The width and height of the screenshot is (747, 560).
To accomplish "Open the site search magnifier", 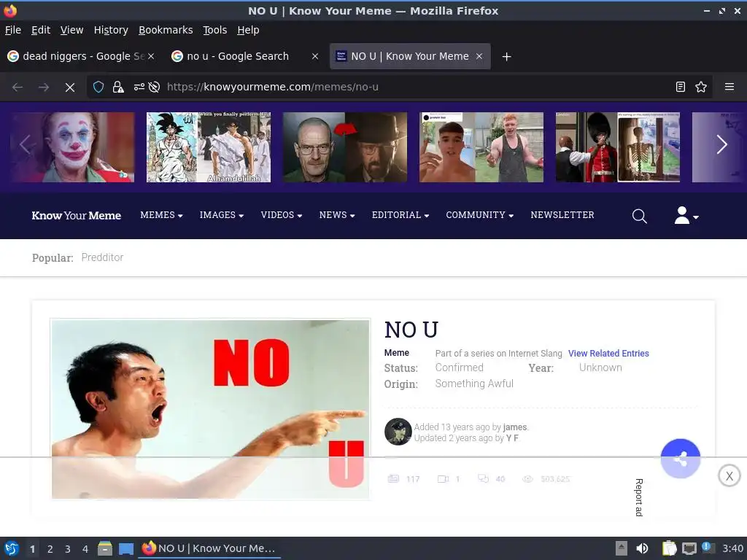I will [639, 216].
